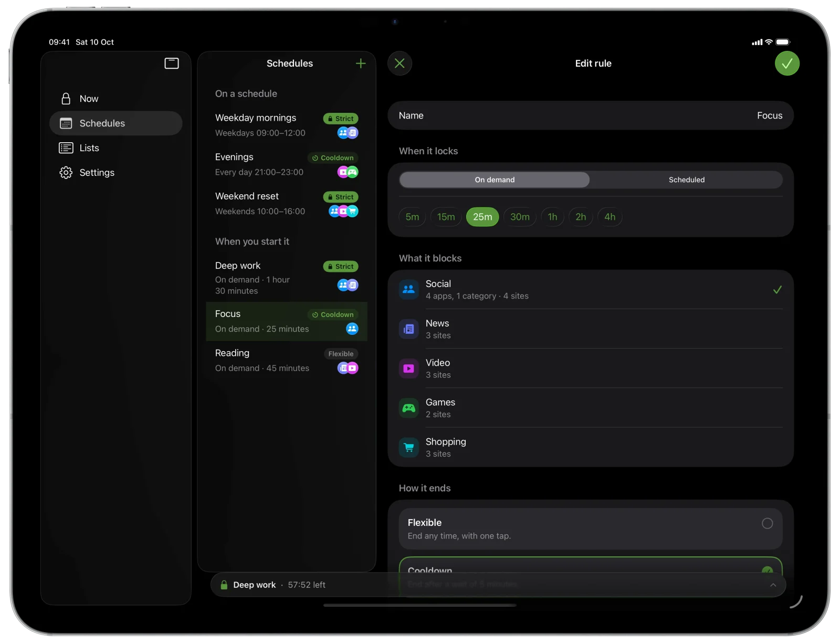This screenshot has height=644, width=840.
Task: Select the 25m duration chip
Action: coord(482,217)
